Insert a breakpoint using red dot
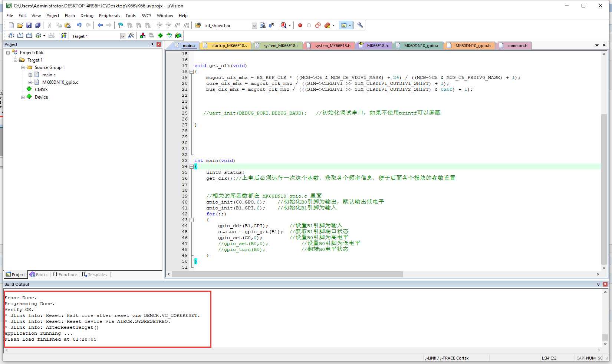 (x=300, y=25)
